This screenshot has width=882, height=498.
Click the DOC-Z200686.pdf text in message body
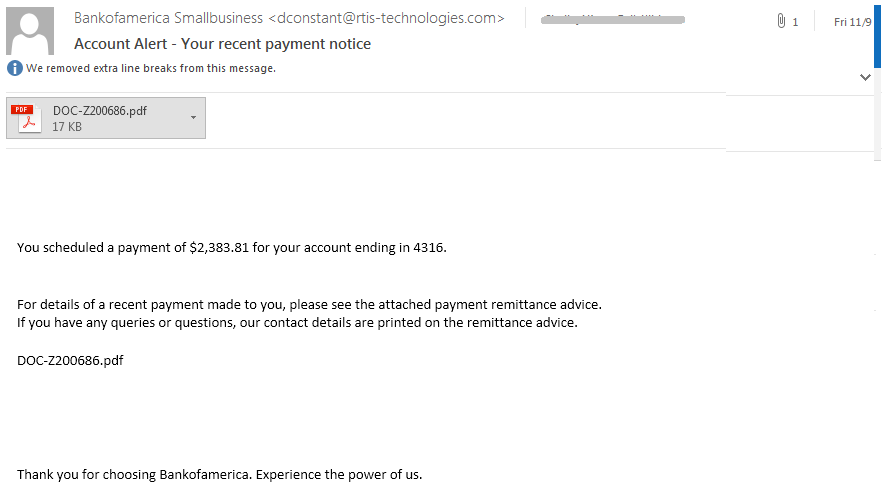point(70,360)
